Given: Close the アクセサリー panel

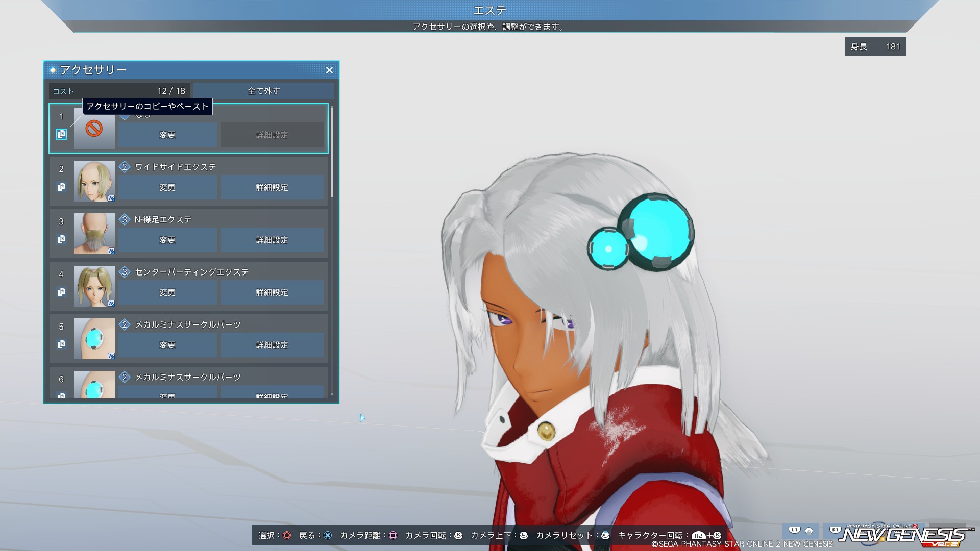Looking at the screenshot, I should click(x=329, y=70).
